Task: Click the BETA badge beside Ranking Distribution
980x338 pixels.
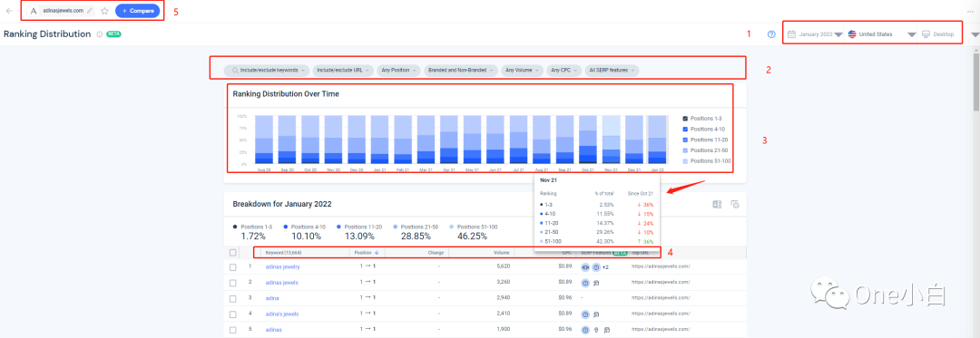Action: pyautogui.click(x=113, y=34)
